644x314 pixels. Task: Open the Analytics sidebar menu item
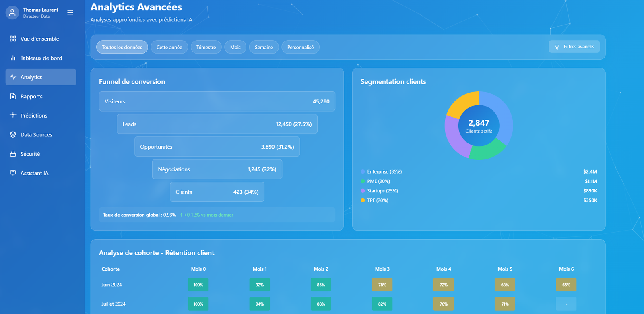(x=41, y=77)
